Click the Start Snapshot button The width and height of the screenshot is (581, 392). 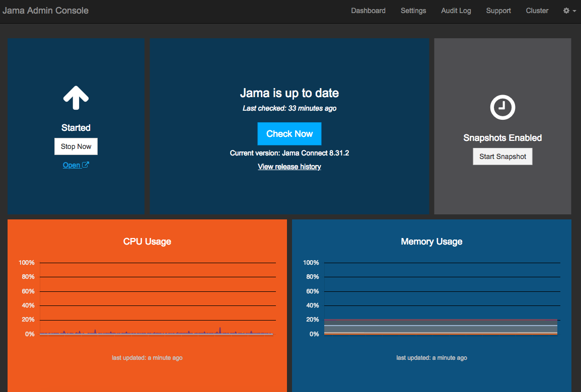click(502, 156)
